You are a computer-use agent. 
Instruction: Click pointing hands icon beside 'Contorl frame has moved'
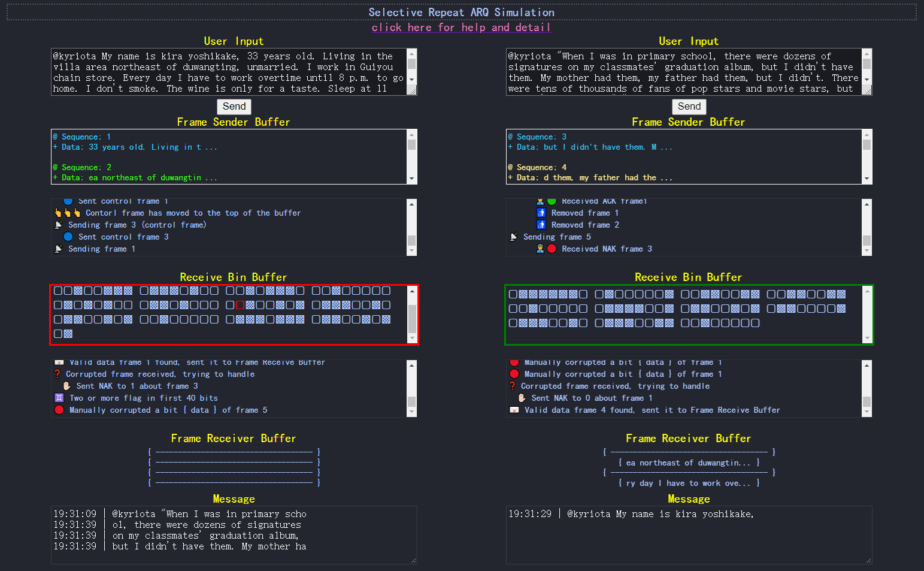[x=67, y=213]
